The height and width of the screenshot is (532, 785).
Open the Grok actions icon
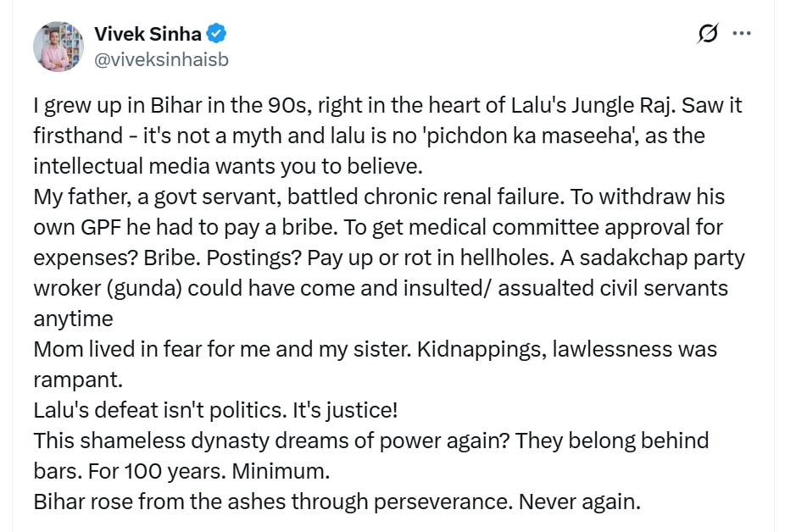coord(707,35)
